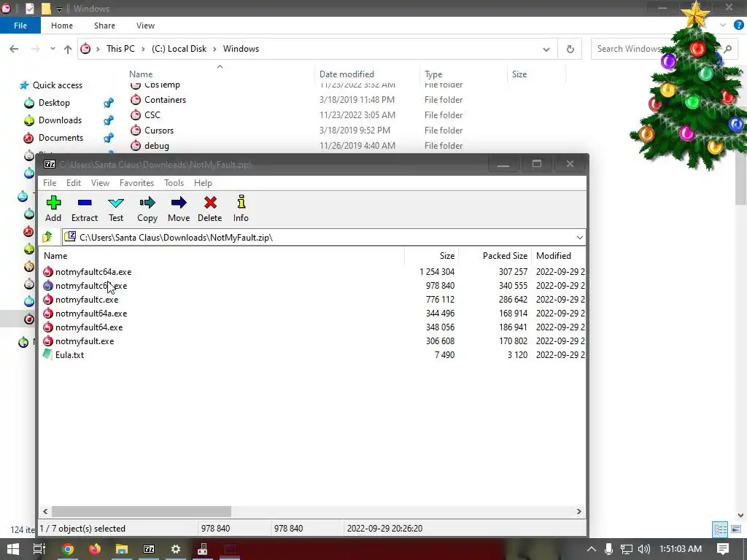Switch Explorer to large icons view
Image resolution: width=747 pixels, height=560 pixels.
coord(736,529)
